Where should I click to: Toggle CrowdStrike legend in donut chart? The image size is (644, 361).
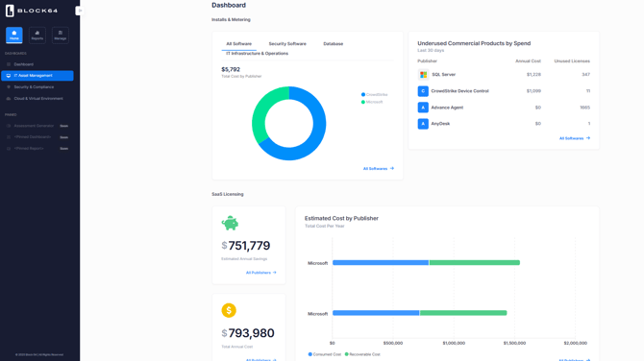(374, 94)
